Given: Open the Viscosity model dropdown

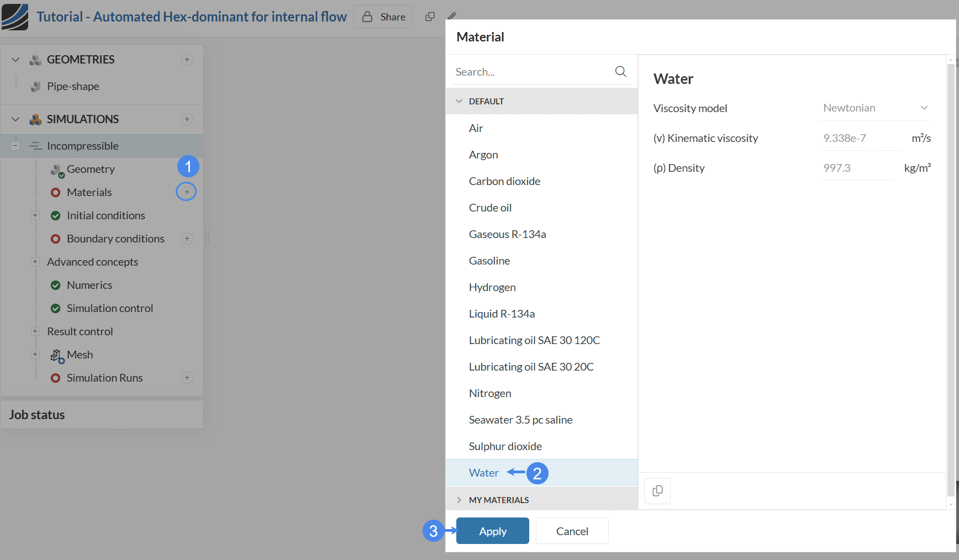Looking at the screenshot, I should coord(875,108).
